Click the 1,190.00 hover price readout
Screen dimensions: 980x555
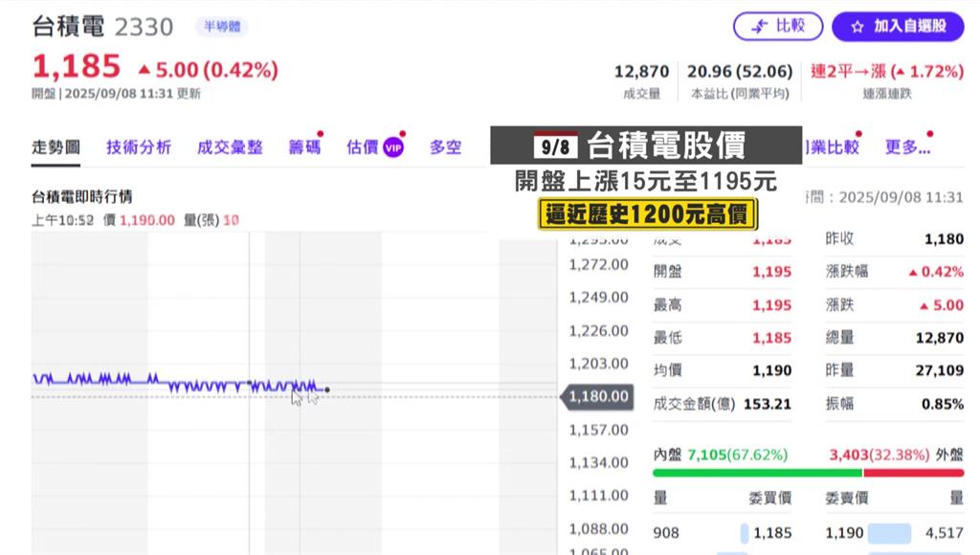pyautogui.click(x=146, y=220)
